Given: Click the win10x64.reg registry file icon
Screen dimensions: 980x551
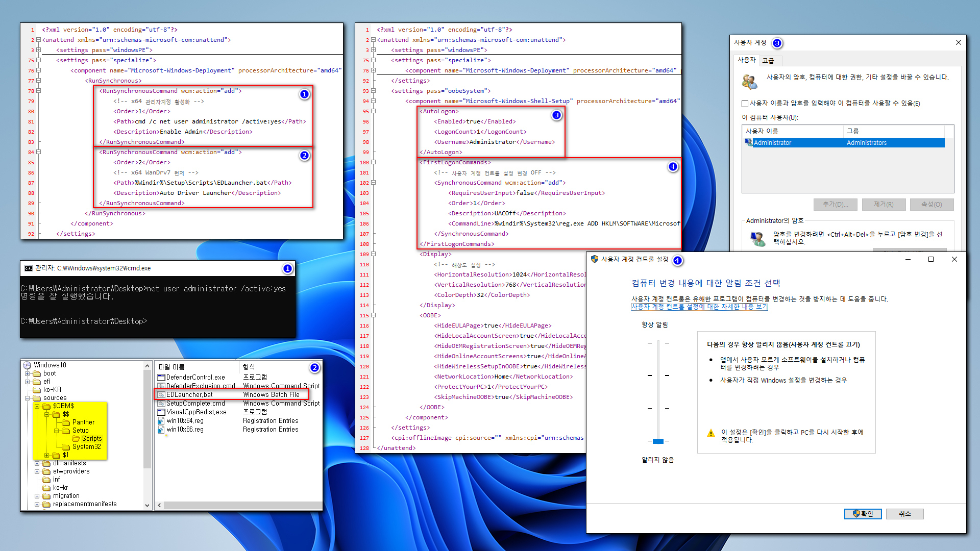Looking at the screenshot, I should click(x=161, y=421).
